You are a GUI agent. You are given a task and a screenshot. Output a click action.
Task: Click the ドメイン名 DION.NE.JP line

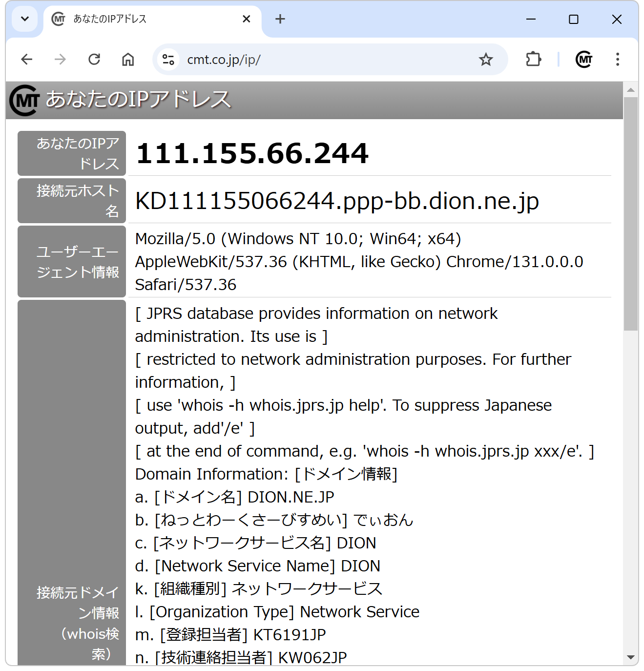pos(234,497)
